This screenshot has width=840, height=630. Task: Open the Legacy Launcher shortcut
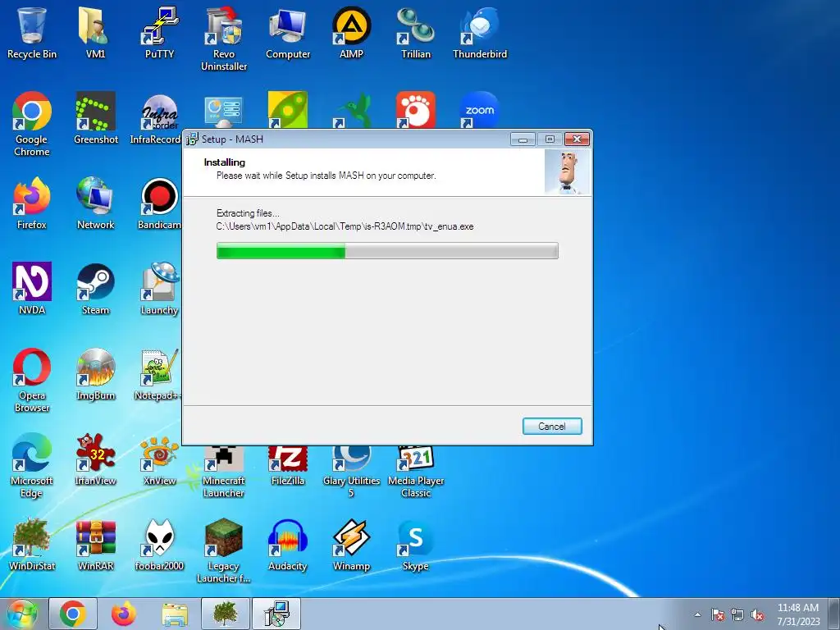point(223,550)
